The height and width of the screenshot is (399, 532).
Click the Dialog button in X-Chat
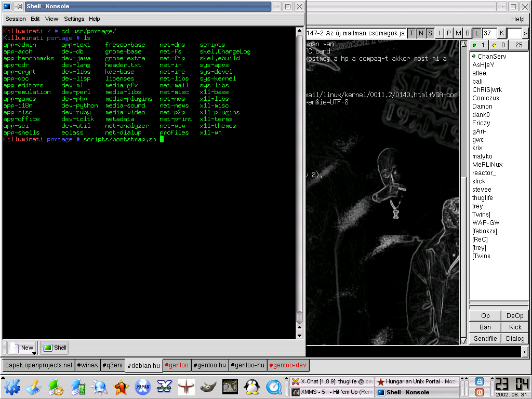(515, 339)
